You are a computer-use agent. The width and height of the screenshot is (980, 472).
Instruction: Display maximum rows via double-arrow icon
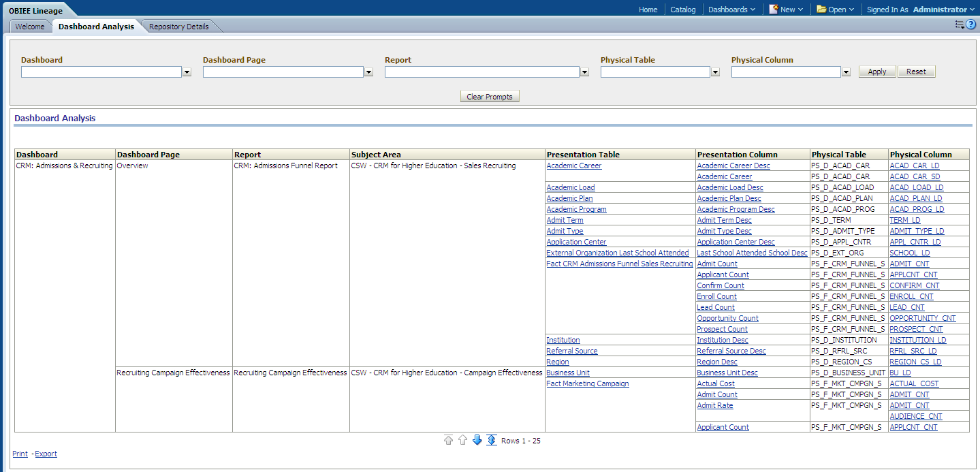[x=491, y=440]
